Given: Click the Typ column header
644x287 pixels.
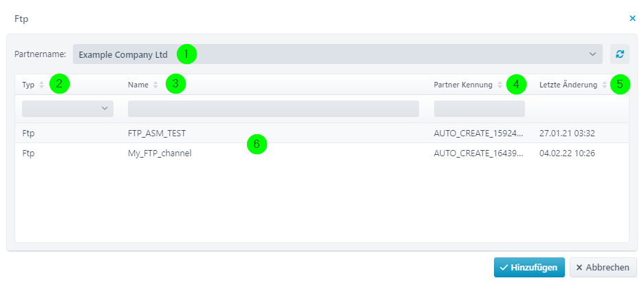Looking at the screenshot, I should click(x=28, y=85).
